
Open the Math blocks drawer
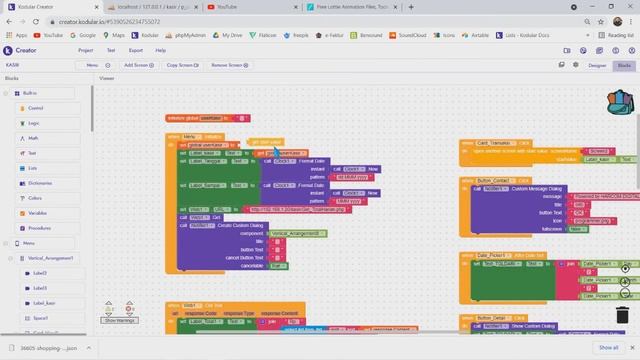click(x=47, y=138)
